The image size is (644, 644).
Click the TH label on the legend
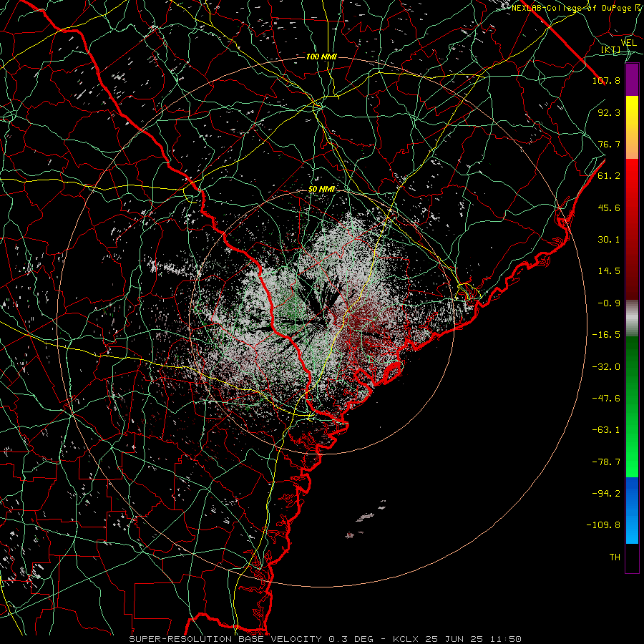point(615,557)
